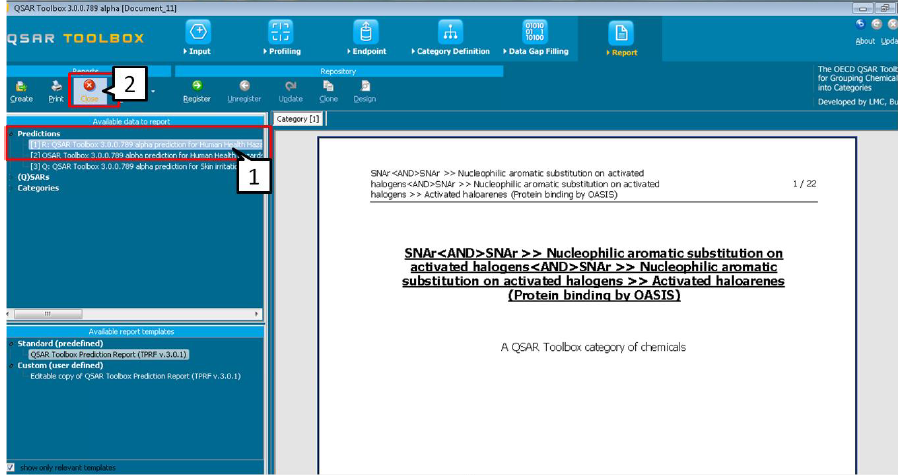
Task: Select Editable copy of QSAR Toolbox Prediction Report
Action: [135, 376]
